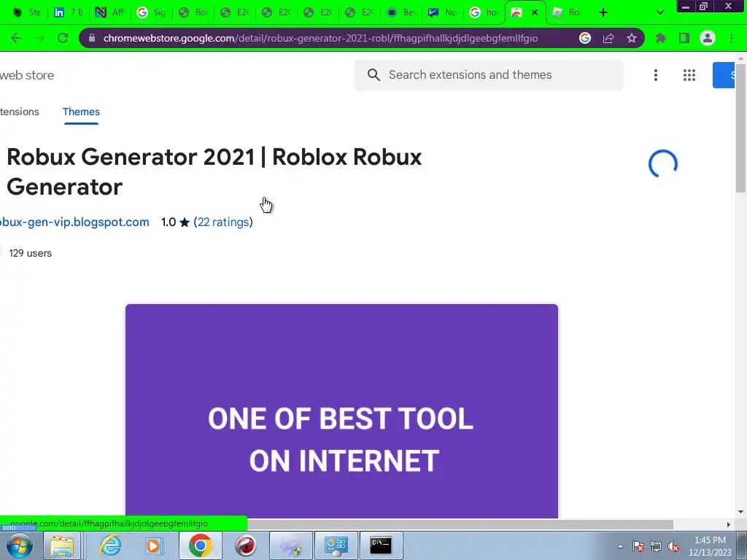Click the padlock site info icon
Image resolution: width=747 pixels, height=560 pixels.
[x=92, y=38]
